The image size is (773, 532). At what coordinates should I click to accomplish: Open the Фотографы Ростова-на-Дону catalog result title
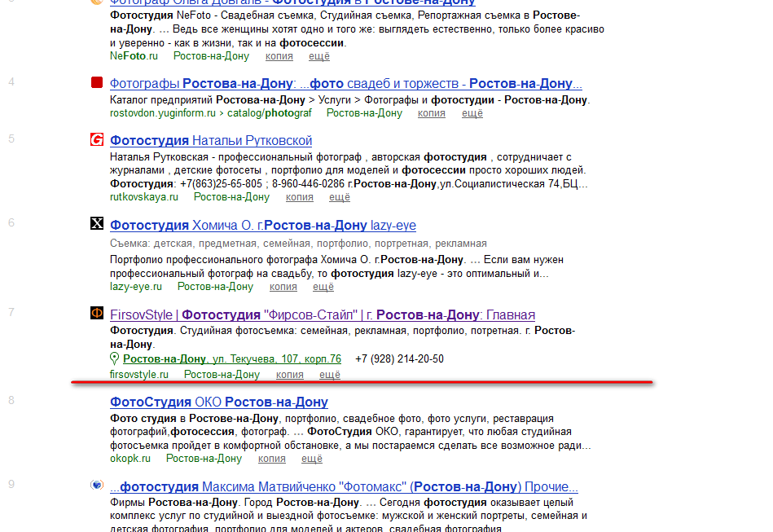[345, 84]
